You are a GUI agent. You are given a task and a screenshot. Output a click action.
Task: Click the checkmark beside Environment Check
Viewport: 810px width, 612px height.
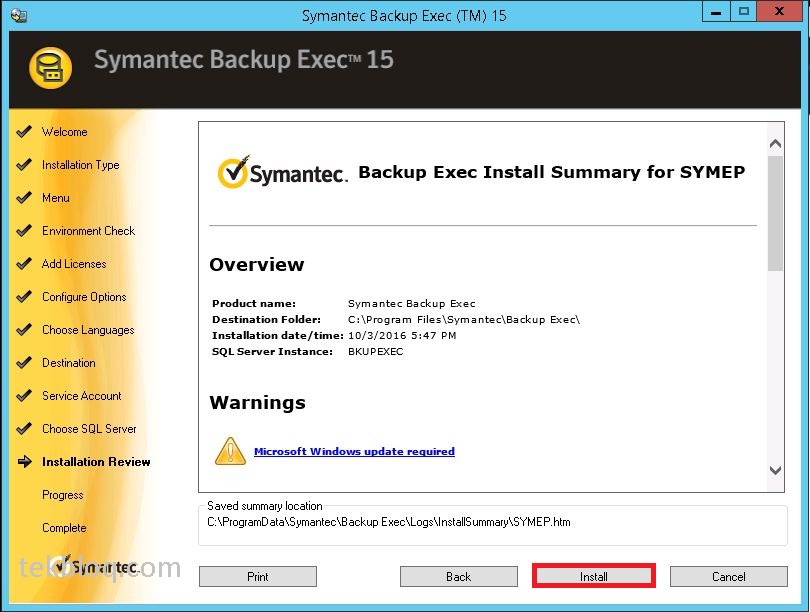click(x=24, y=231)
